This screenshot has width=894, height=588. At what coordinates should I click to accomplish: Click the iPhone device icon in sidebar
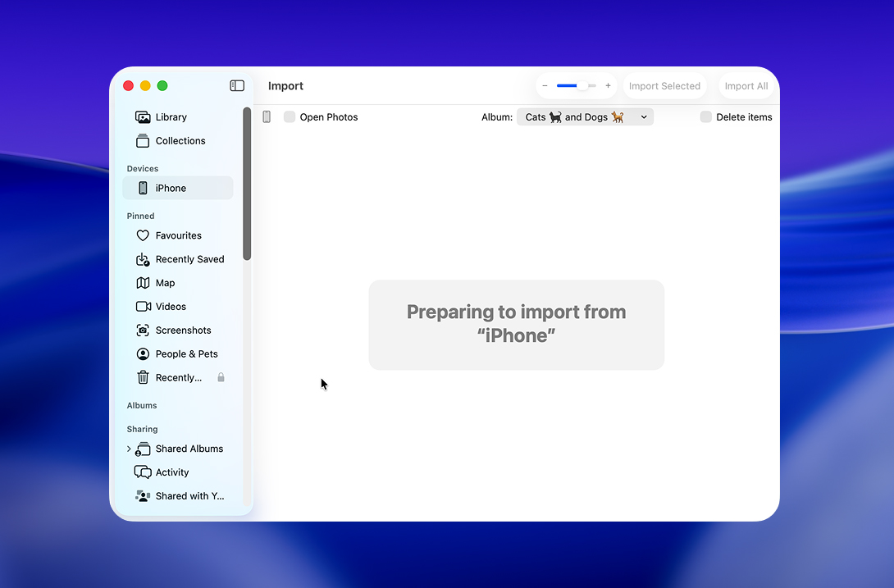[x=143, y=188]
